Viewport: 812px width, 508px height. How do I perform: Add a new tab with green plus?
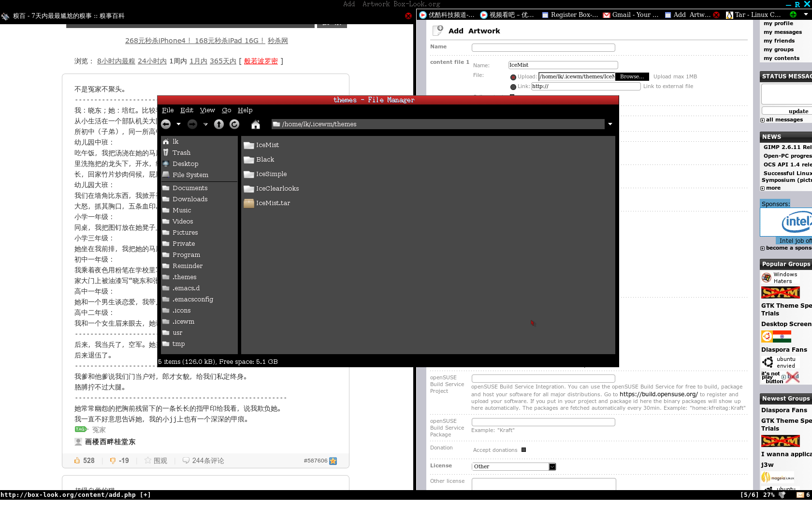(793, 15)
